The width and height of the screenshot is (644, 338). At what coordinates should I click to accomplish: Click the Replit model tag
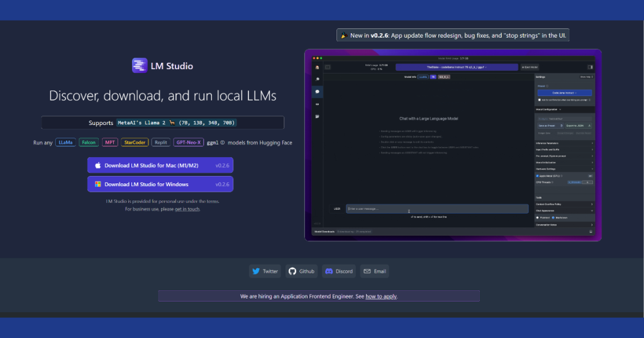(161, 143)
